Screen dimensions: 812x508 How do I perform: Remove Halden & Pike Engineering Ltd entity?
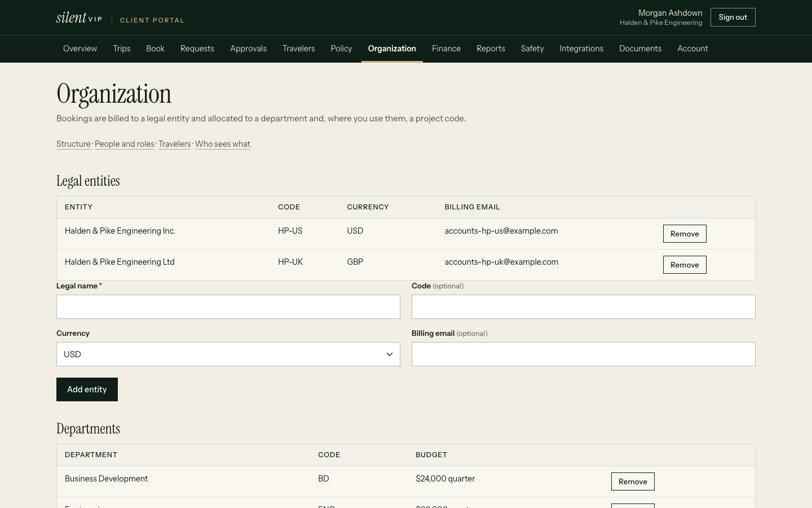685,265
